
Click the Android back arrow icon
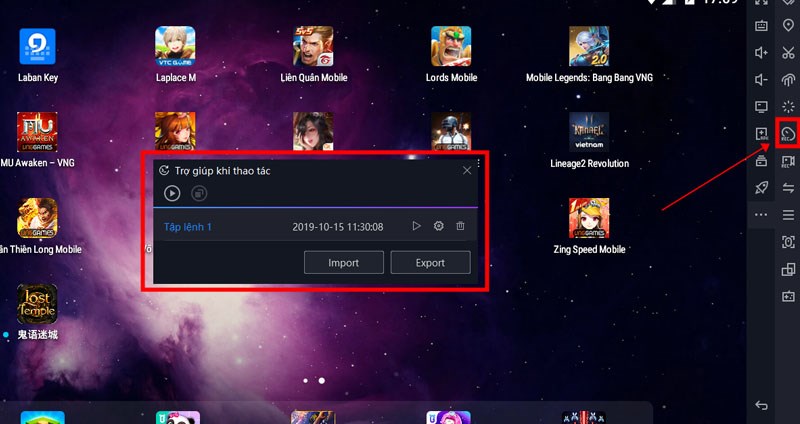click(761, 405)
